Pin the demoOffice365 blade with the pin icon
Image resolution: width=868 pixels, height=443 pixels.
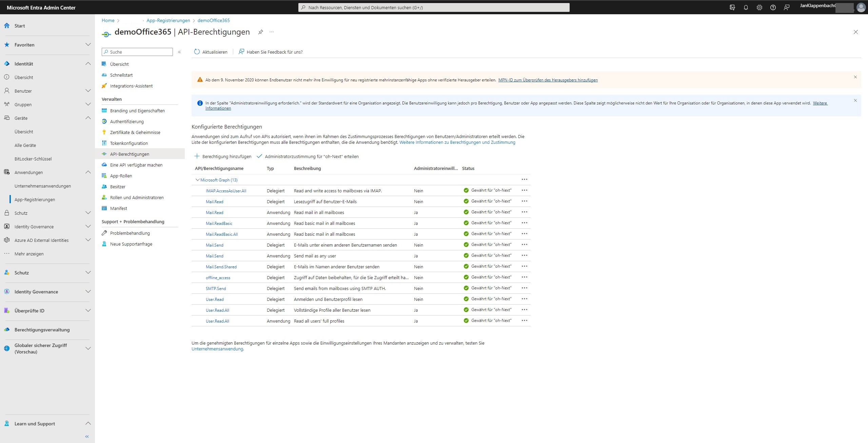tap(260, 32)
